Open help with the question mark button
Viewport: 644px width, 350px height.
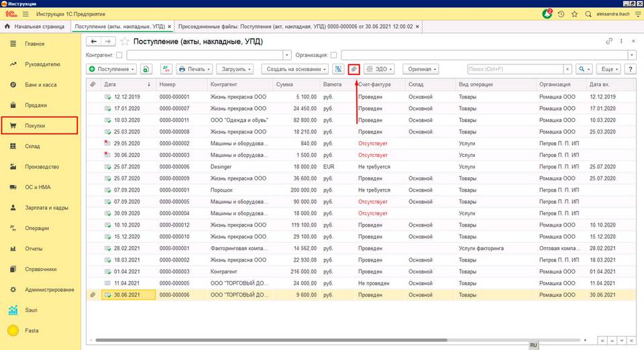click(x=630, y=69)
